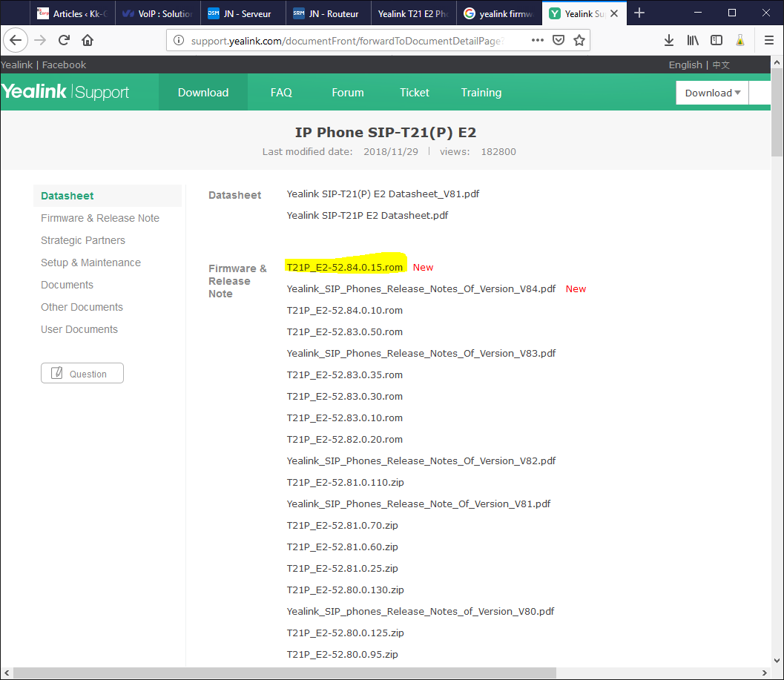Screen dimensions: 784x680
Task: Save page to Pocket
Action: pyautogui.click(x=559, y=40)
